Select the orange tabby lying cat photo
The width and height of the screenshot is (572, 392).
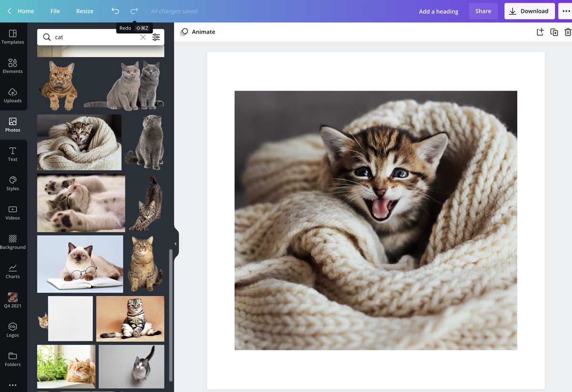[58, 86]
